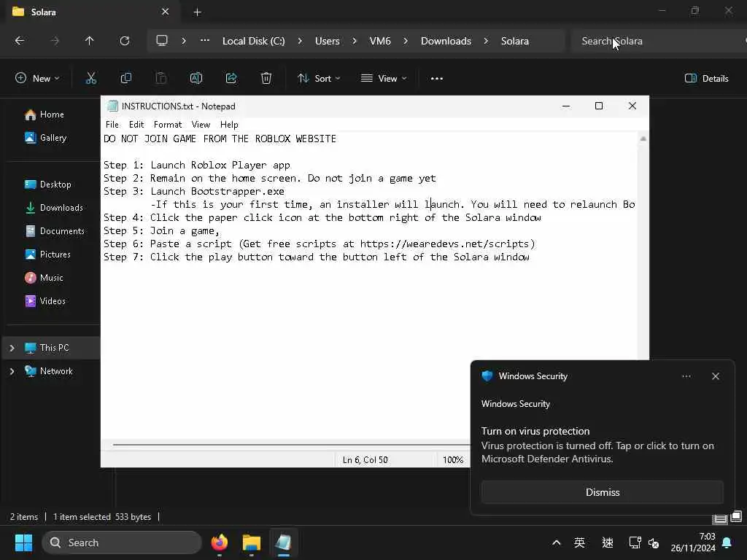The height and width of the screenshot is (560, 747).
Task: Go up one folder level
Action: click(89, 41)
